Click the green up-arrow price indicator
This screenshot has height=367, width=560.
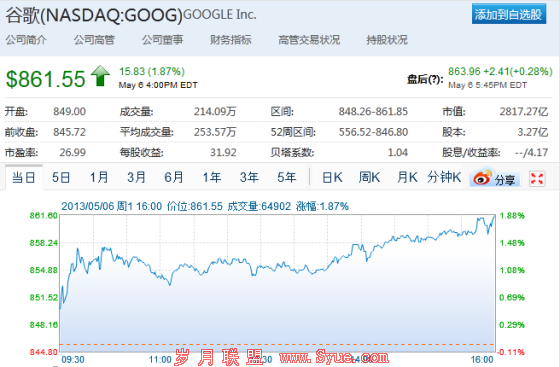(100, 76)
